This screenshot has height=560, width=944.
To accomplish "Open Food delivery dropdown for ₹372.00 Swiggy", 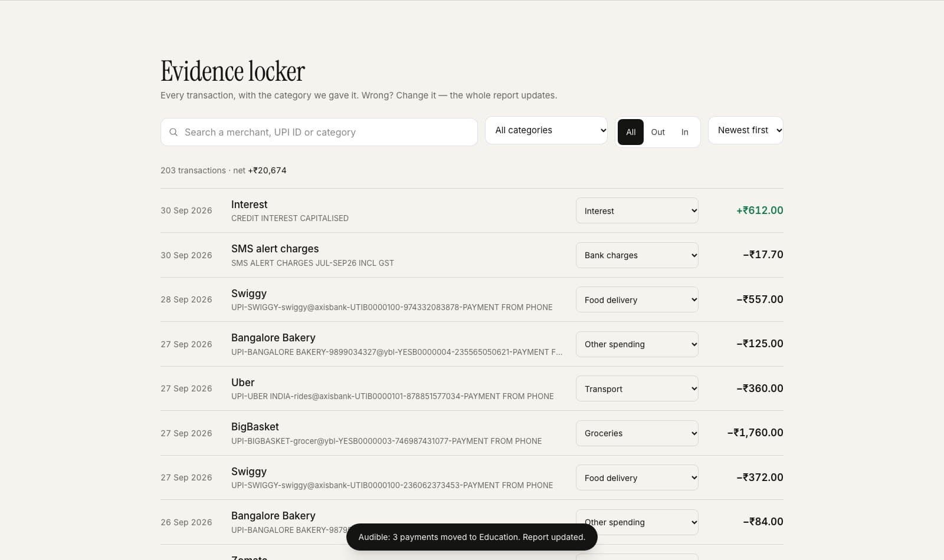I will point(637,477).
